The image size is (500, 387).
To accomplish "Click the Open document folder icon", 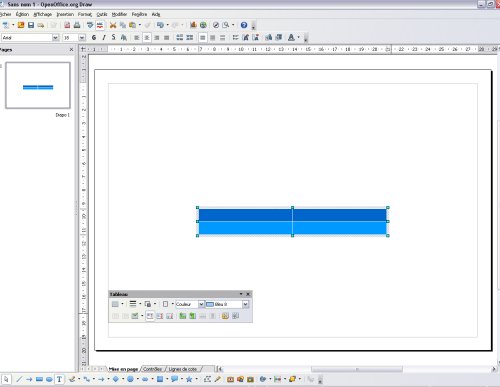I will (21, 25).
